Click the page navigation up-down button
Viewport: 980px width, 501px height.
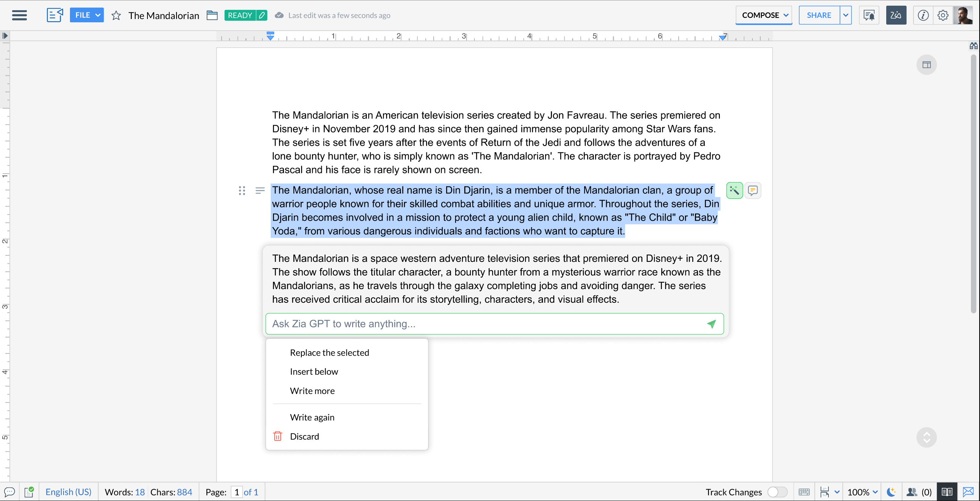click(x=926, y=437)
